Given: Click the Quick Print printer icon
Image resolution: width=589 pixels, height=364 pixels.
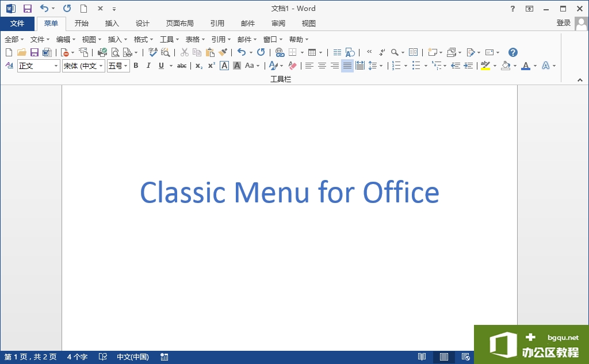Looking at the screenshot, I should point(102,52).
